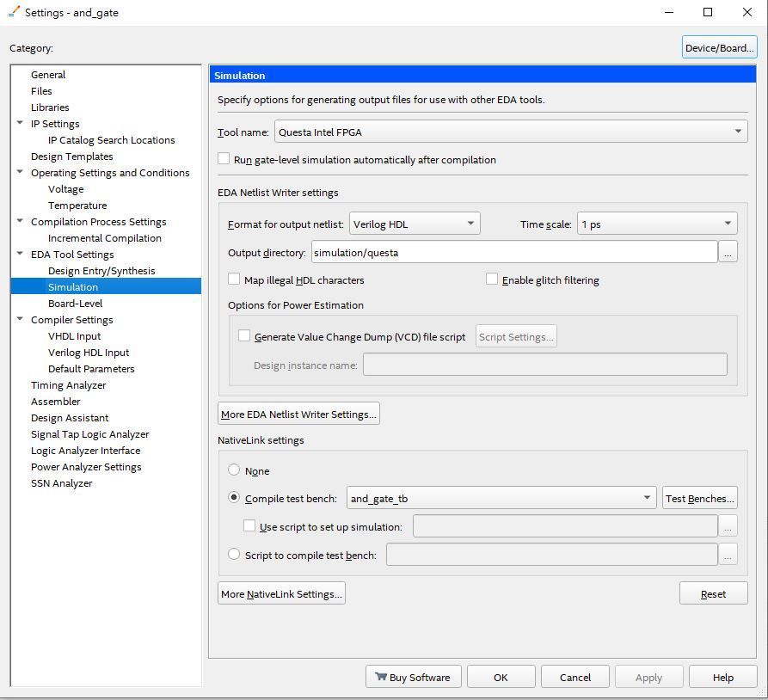Toggle Generate Value Change Dump file script
Image resolution: width=768 pixels, height=700 pixels.
click(x=244, y=336)
